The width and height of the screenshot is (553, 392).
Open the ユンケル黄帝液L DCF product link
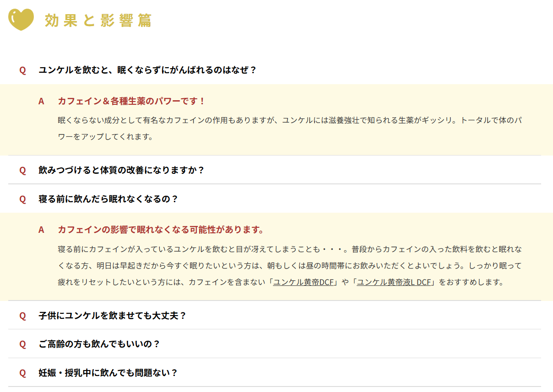coord(394,282)
